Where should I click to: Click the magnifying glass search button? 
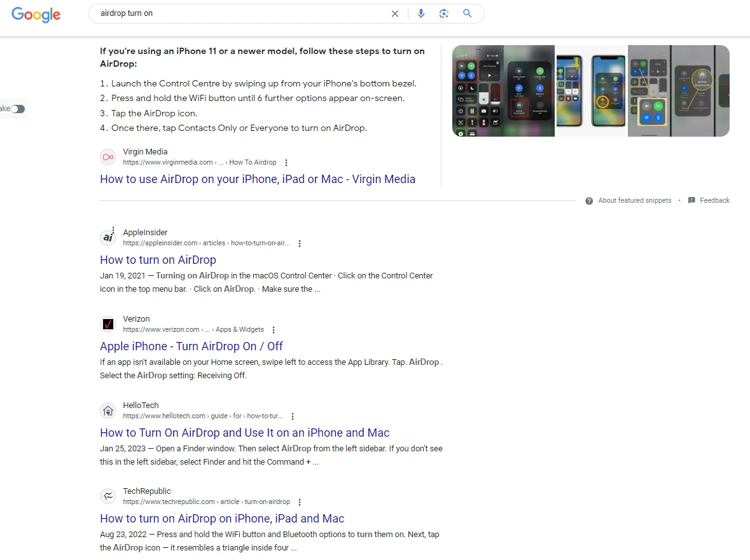click(468, 13)
